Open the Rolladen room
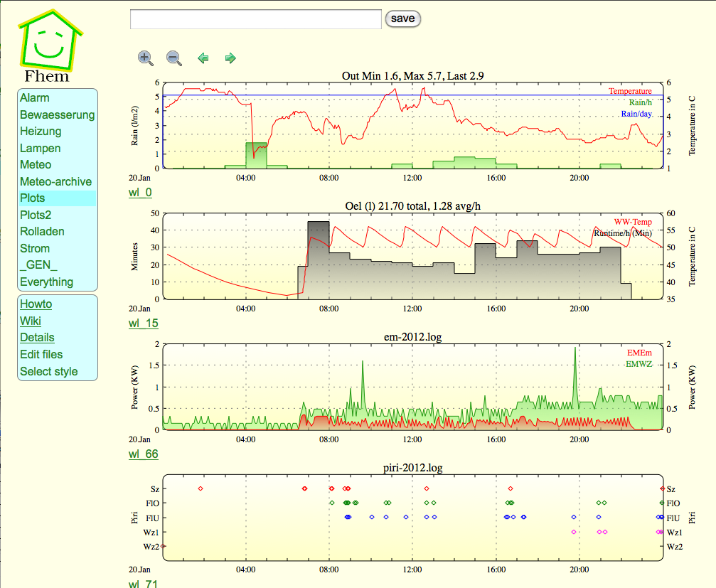 (x=42, y=231)
